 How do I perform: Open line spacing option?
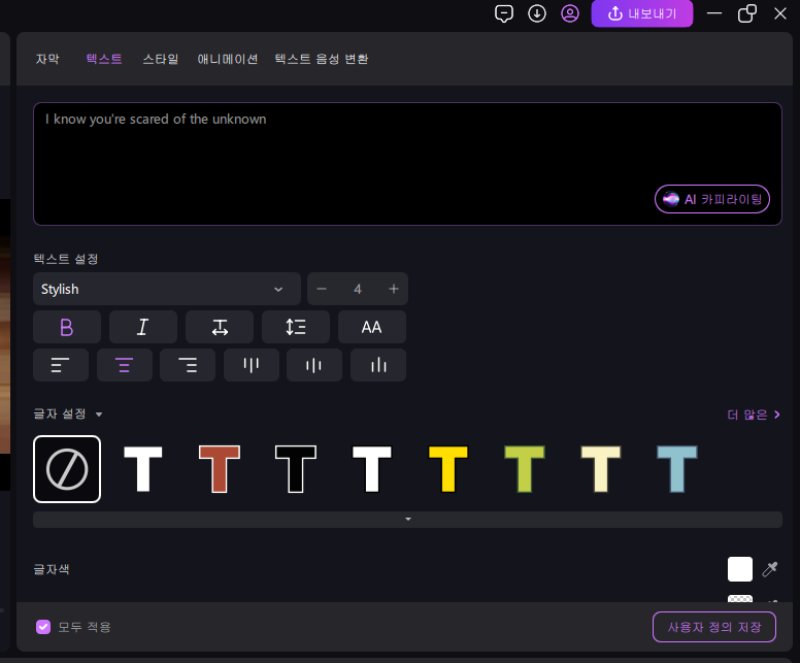295,327
